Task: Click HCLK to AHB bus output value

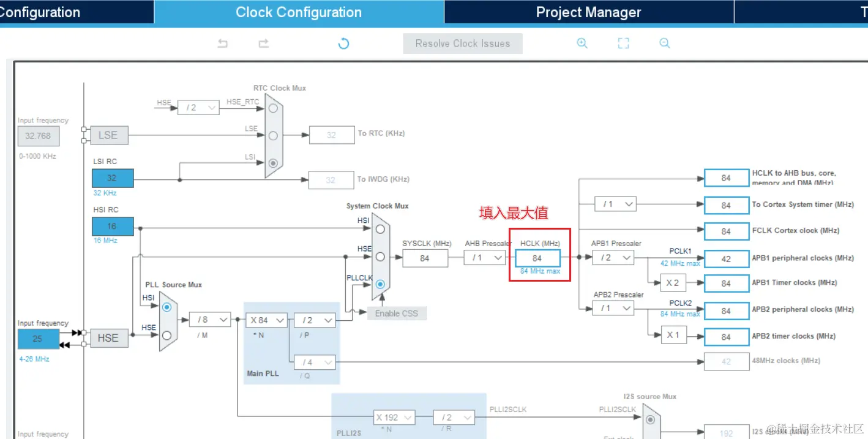Action: (x=726, y=178)
